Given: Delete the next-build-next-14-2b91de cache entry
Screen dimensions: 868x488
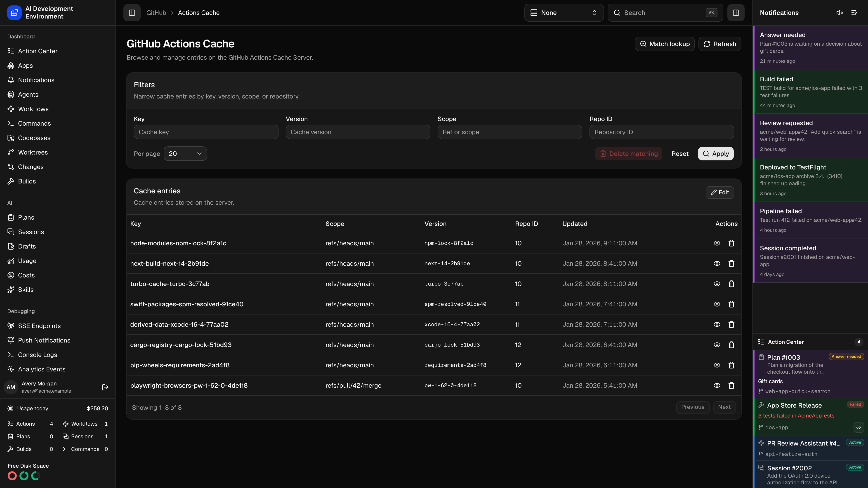Looking at the screenshot, I should [731, 263].
